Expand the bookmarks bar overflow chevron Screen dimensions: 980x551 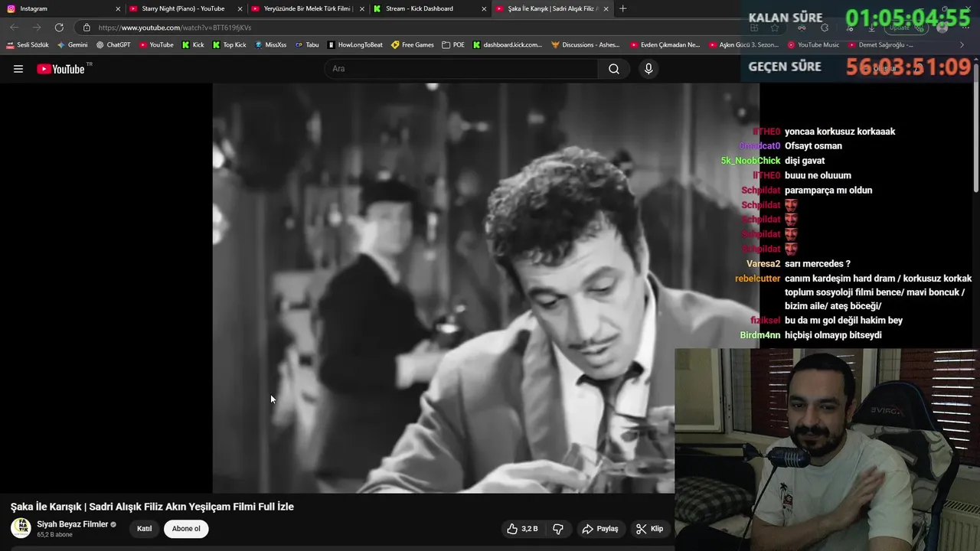pyautogui.click(x=962, y=45)
